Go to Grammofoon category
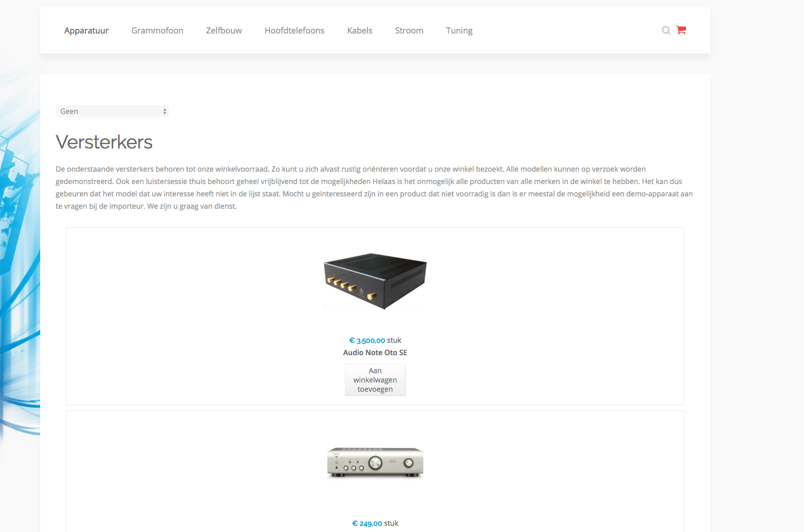804x532 pixels. coord(157,30)
